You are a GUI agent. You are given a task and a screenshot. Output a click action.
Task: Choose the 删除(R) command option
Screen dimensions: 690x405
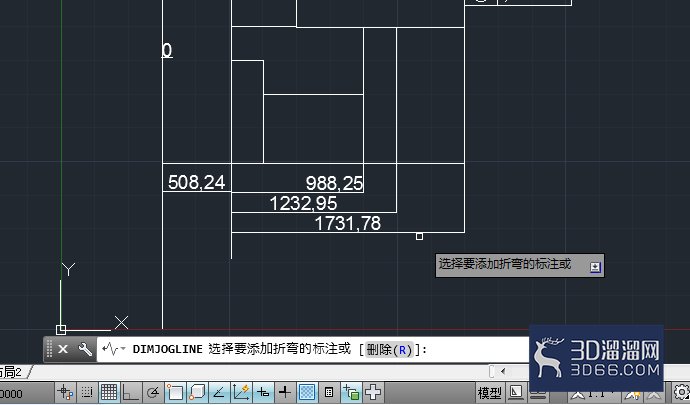tap(389, 350)
